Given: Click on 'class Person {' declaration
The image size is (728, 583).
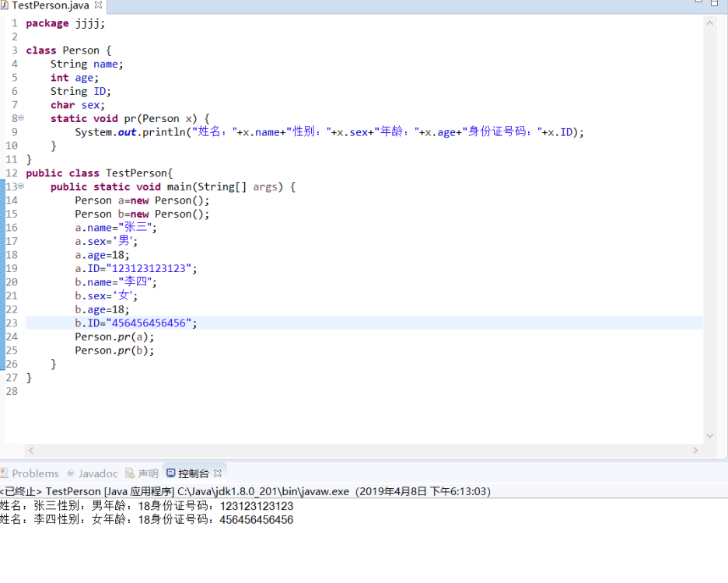Looking at the screenshot, I should click(68, 50).
